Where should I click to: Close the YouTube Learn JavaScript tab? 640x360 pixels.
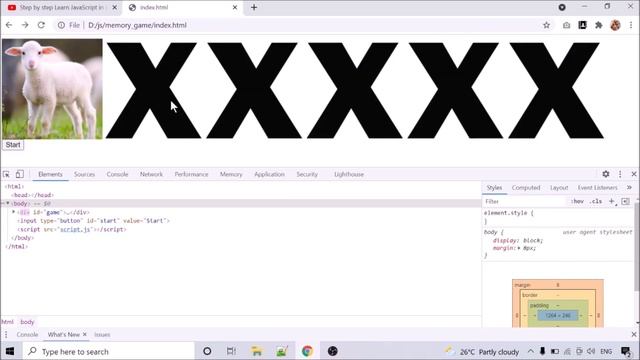click(x=115, y=7)
